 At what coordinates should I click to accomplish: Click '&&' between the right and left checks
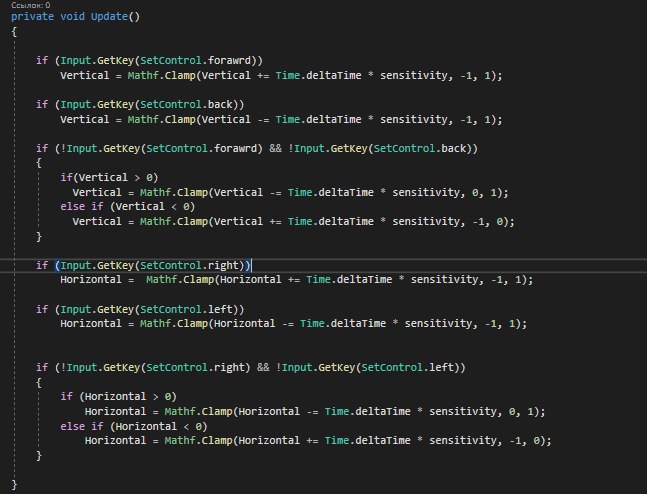click(x=263, y=367)
